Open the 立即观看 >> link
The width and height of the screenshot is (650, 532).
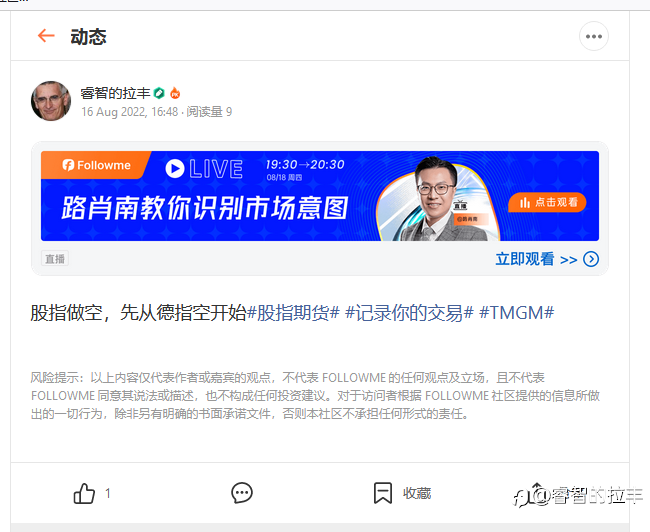click(536, 259)
